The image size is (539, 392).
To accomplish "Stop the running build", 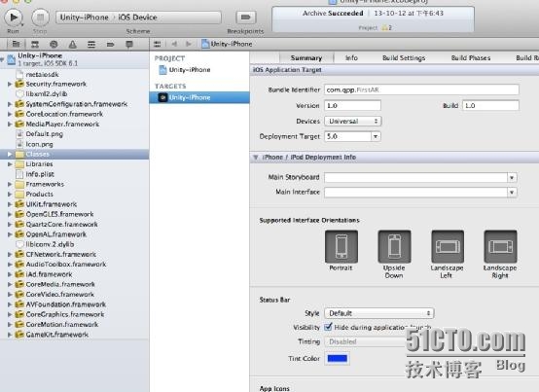I will click(x=40, y=18).
